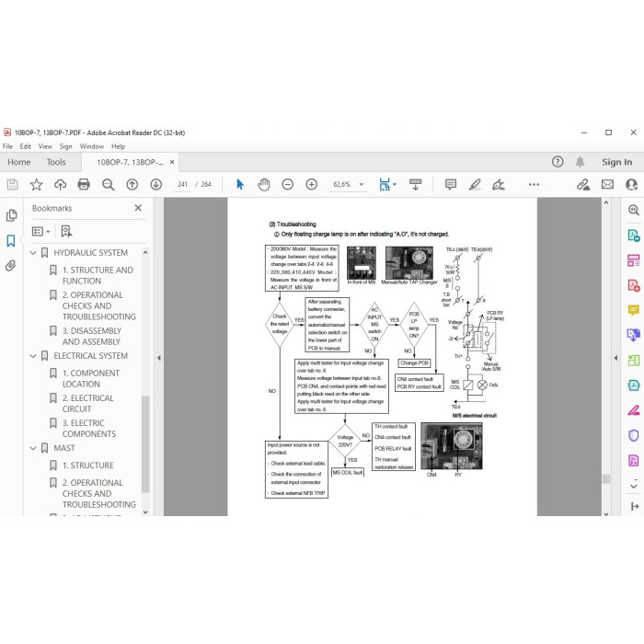Zoom out with the minus button
Viewport: 644px width, 644px height.
287,184
